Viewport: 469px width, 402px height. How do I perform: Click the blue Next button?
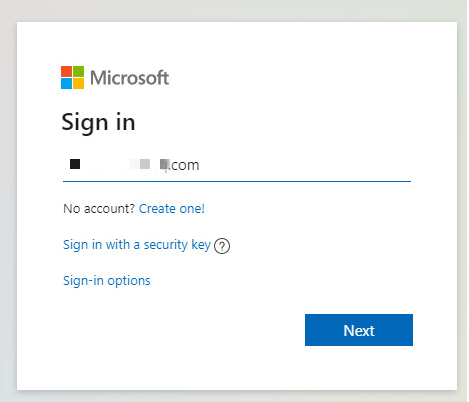point(359,330)
